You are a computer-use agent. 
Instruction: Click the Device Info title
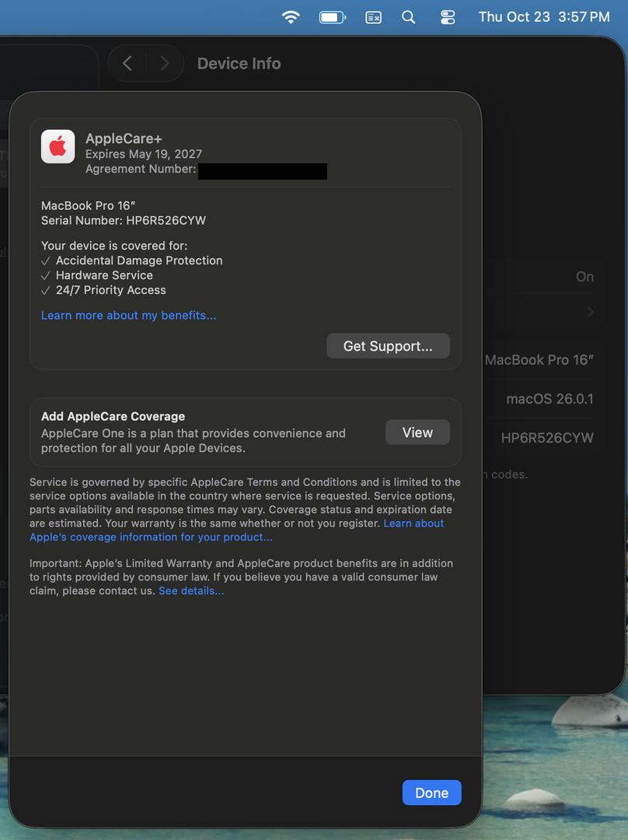coord(239,64)
